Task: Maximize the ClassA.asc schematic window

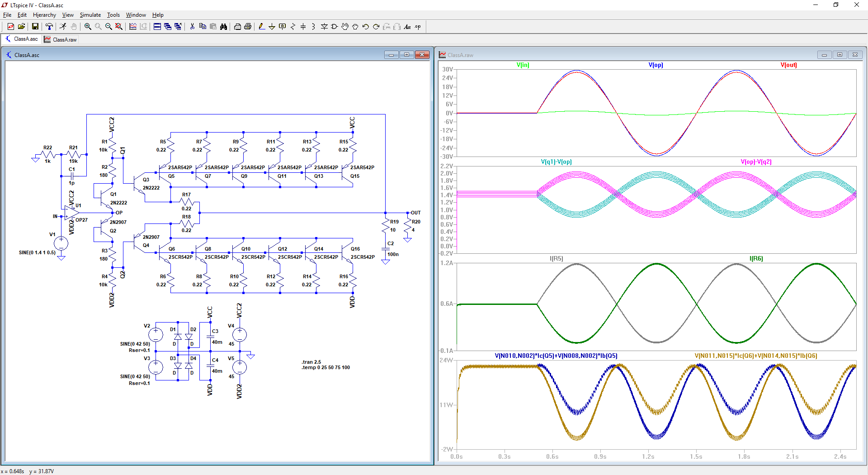Action: click(x=406, y=55)
